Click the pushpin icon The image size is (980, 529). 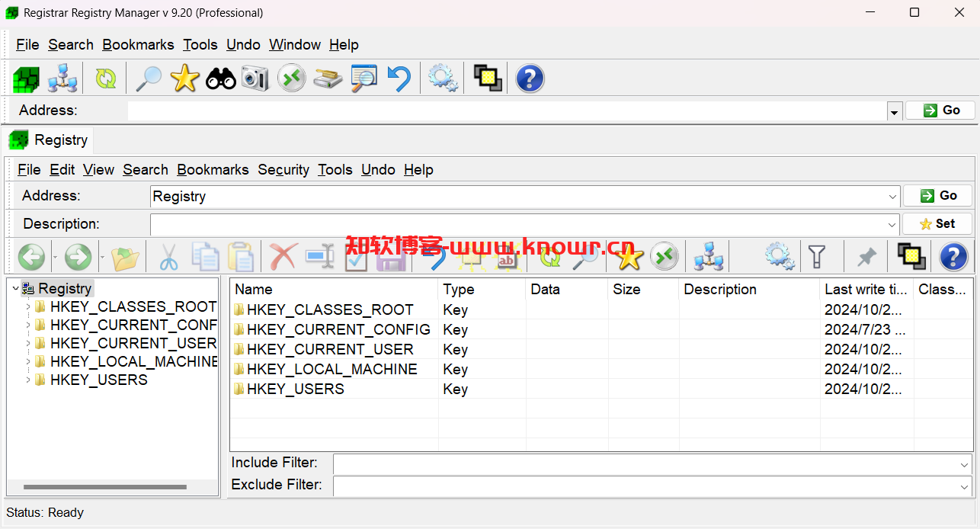tap(866, 257)
